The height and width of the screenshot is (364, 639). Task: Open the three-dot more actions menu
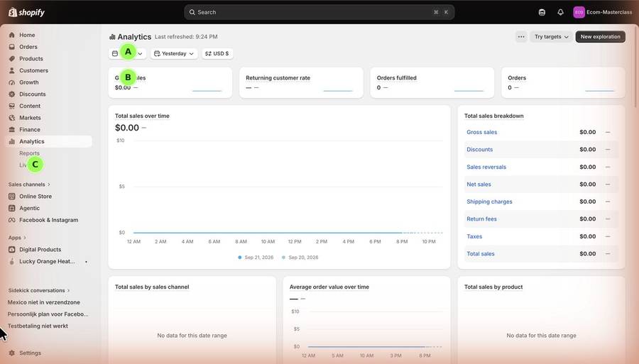[x=521, y=37]
